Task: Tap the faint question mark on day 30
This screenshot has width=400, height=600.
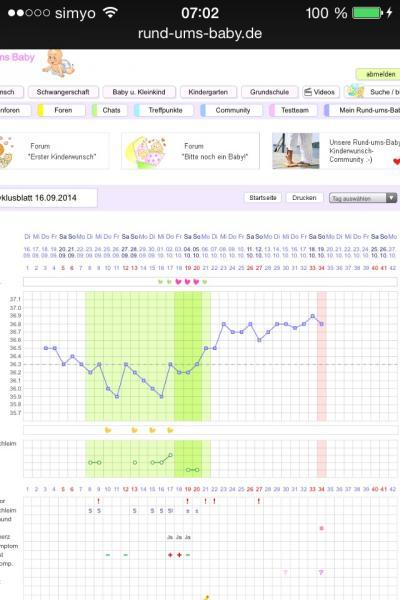Action: coord(286,572)
